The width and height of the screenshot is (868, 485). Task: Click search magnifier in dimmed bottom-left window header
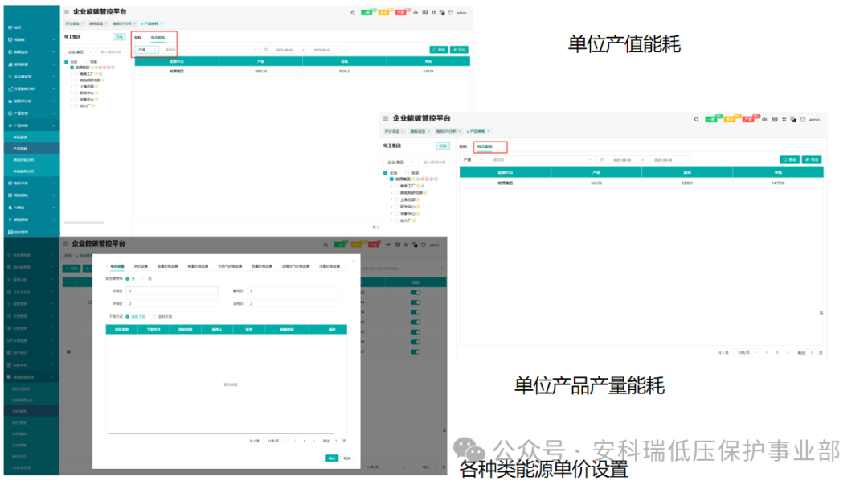click(325, 245)
